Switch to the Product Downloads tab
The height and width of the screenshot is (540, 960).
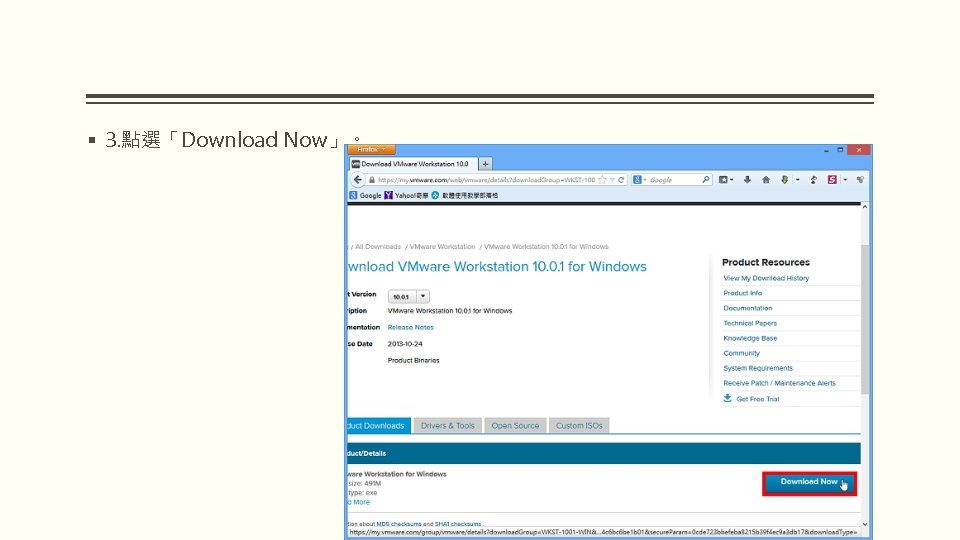click(x=377, y=426)
